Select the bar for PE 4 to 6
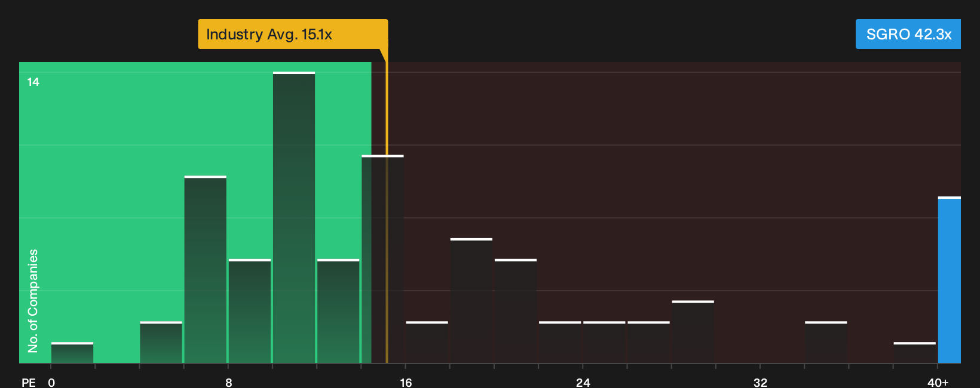The width and height of the screenshot is (980, 388). [x=161, y=342]
